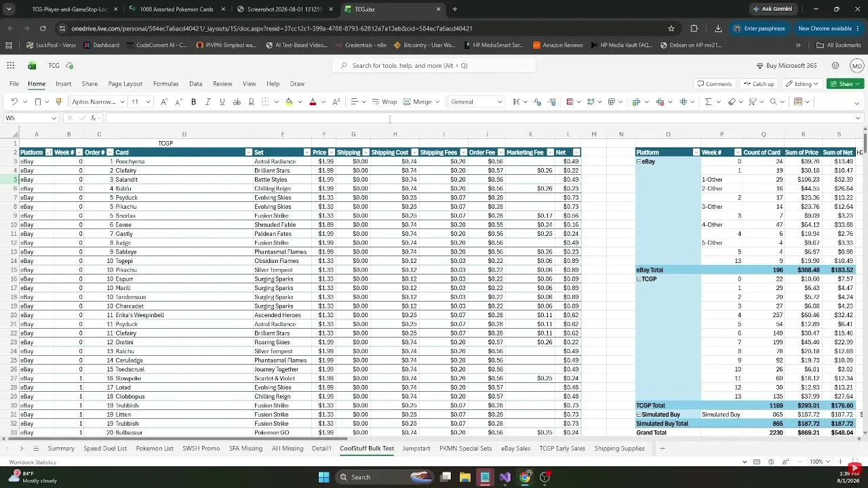Toggle Italic formatting
The height and width of the screenshot is (488, 868).
click(208, 102)
